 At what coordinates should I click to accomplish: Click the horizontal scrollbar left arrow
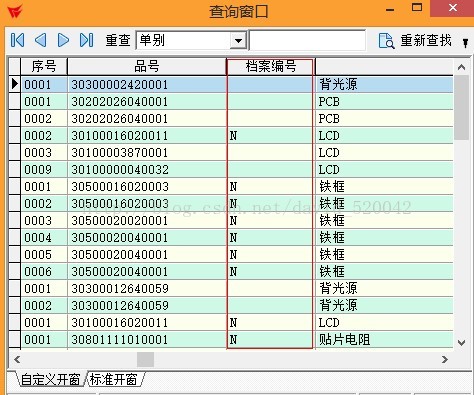[x=17, y=359]
